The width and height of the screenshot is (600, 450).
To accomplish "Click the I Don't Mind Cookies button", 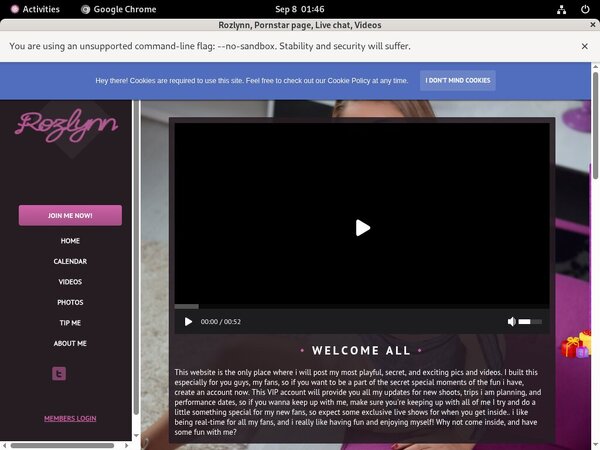I will [457, 80].
